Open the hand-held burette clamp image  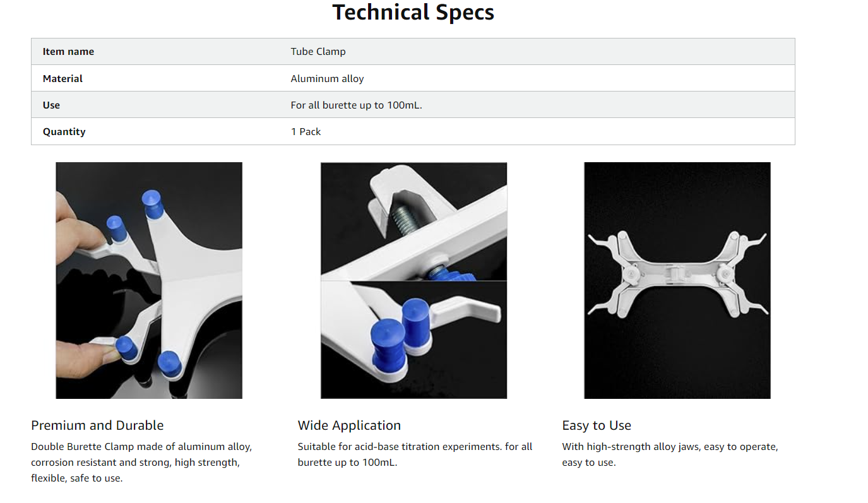pyautogui.click(x=149, y=280)
